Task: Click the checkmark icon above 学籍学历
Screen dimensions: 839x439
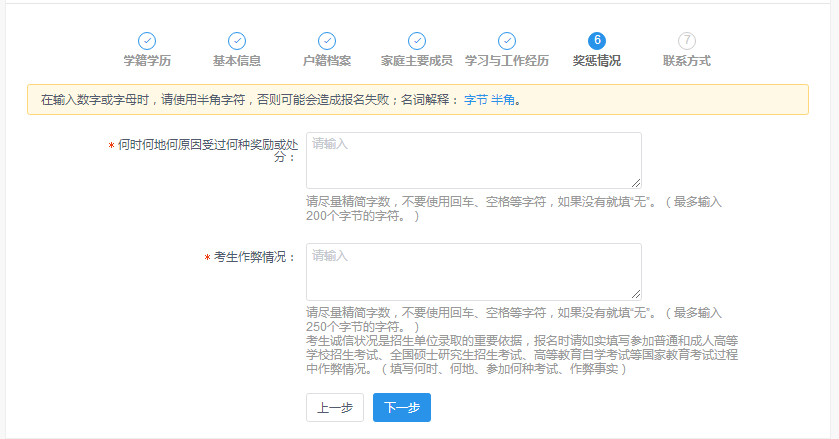Action: [147, 41]
